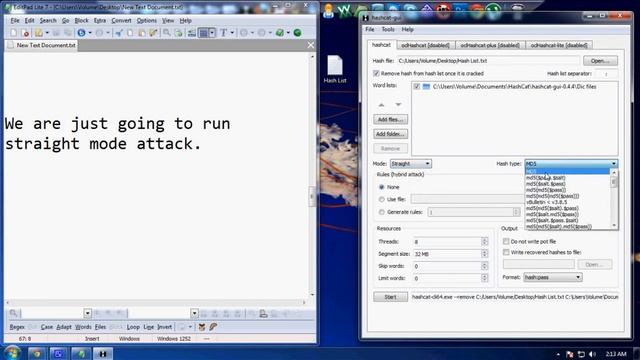The width and height of the screenshot is (640, 360).
Task: Click Add files button
Action: click(x=390, y=120)
